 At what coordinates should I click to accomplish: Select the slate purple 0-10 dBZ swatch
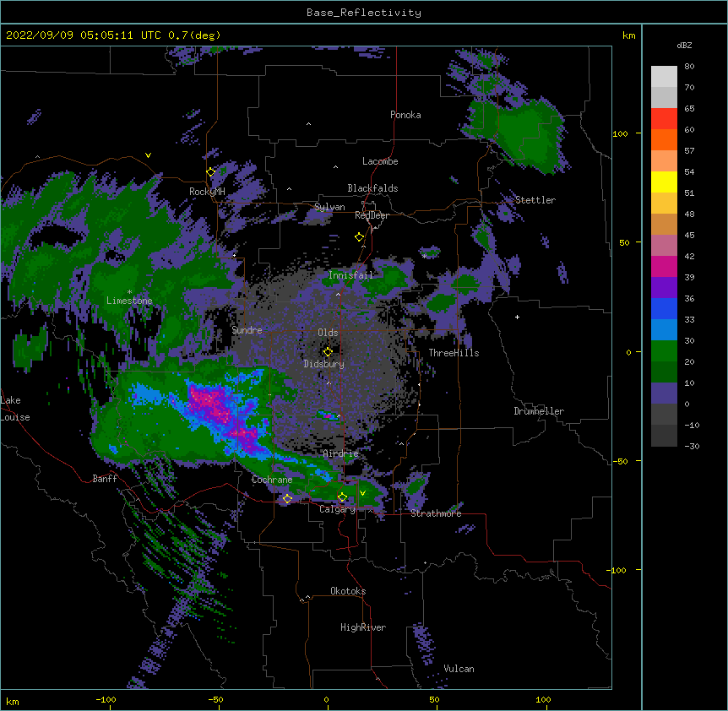pos(664,393)
